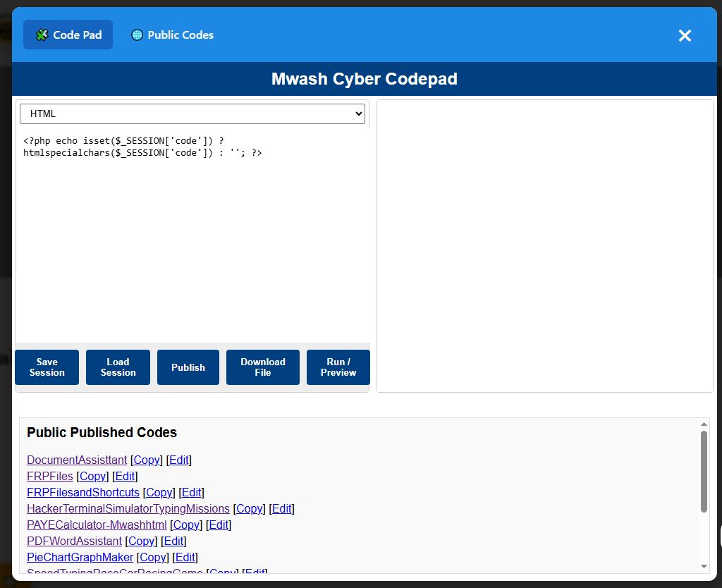Select the Code Pad tab
Image resolution: width=722 pixels, height=588 pixels.
coord(68,35)
